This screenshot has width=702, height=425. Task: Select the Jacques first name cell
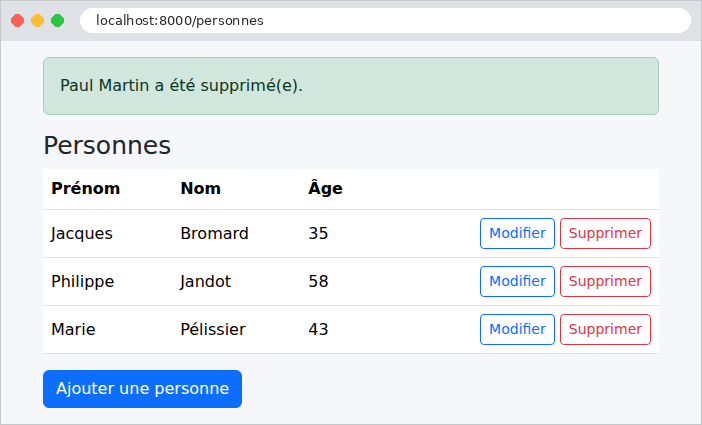81,234
